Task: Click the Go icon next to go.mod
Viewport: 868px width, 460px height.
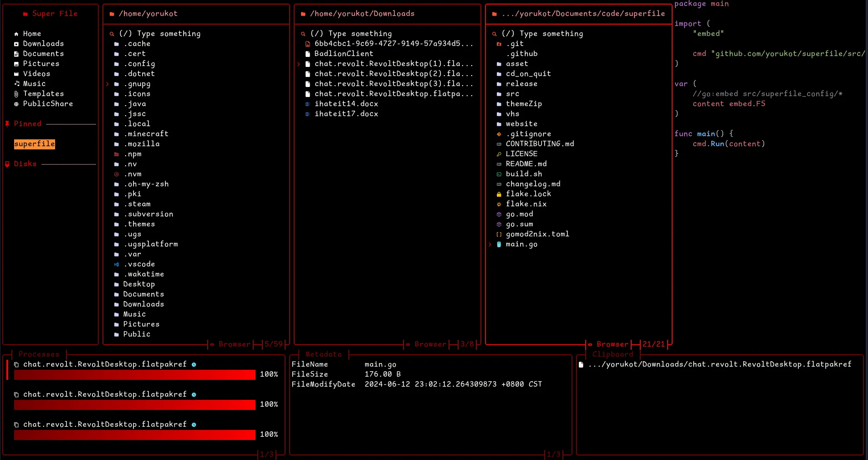Action: pos(499,214)
